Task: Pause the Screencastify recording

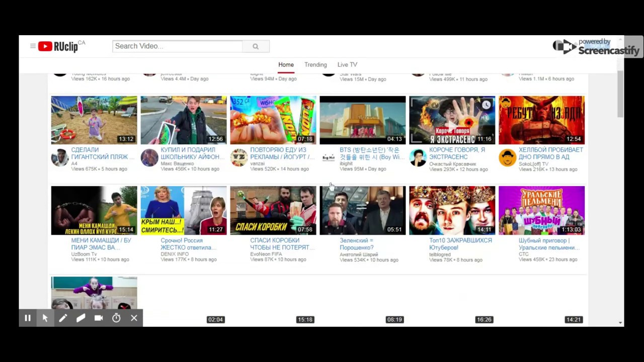Action: pyautogui.click(x=28, y=318)
